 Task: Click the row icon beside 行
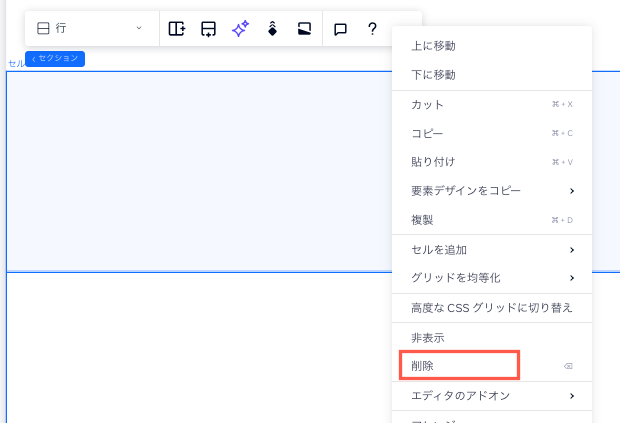(43, 28)
